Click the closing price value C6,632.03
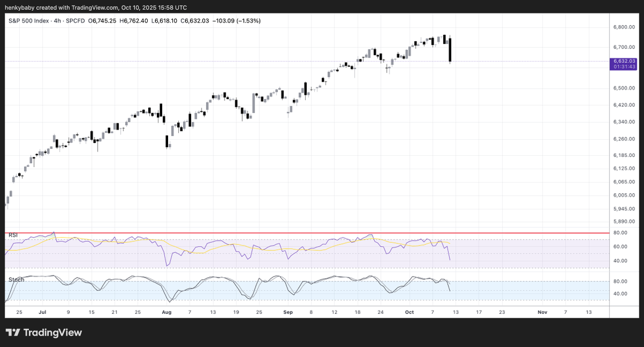Image resolution: width=644 pixels, height=347 pixels. [x=197, y=21]
